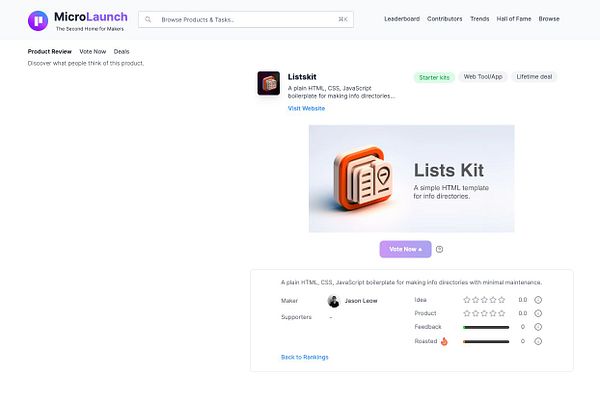Open the Contributors nav item
Screen dimensions: 600x406
[x=445, y=19]
